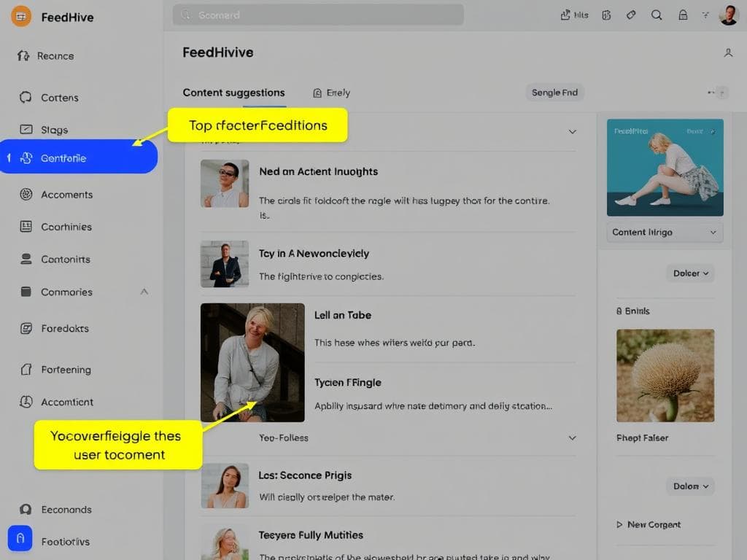Open the Lell an Tabe item

[343, 315]
